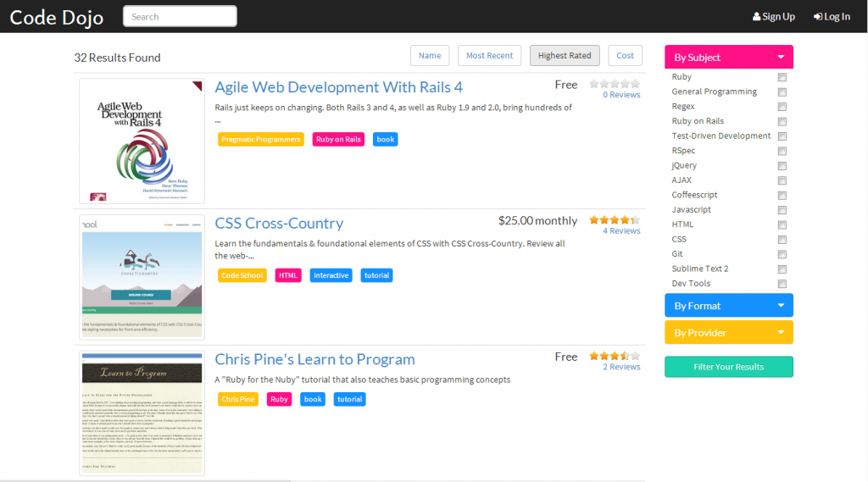
Task: Open the Agile Web Development book cover thumbnail
Action: tap(142, 141)
